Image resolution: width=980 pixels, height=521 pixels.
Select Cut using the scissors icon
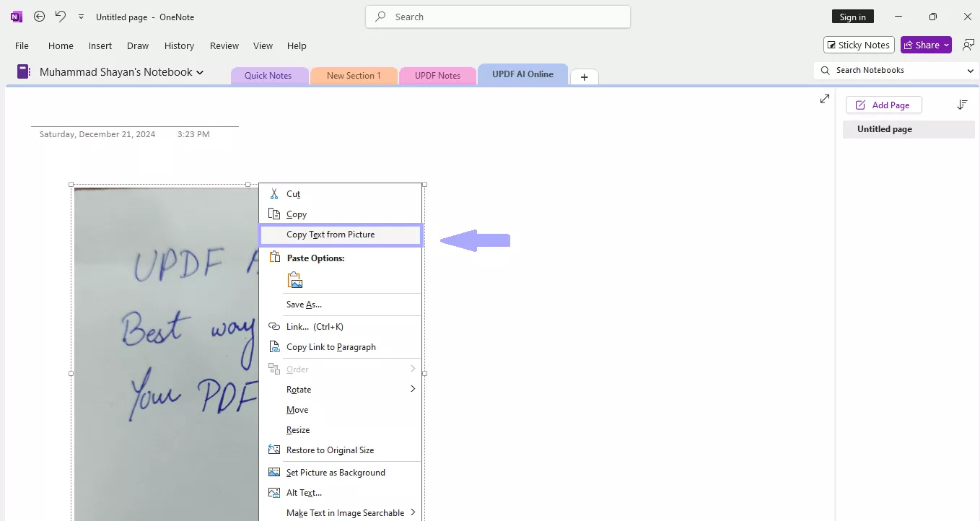tap(274, 193)
